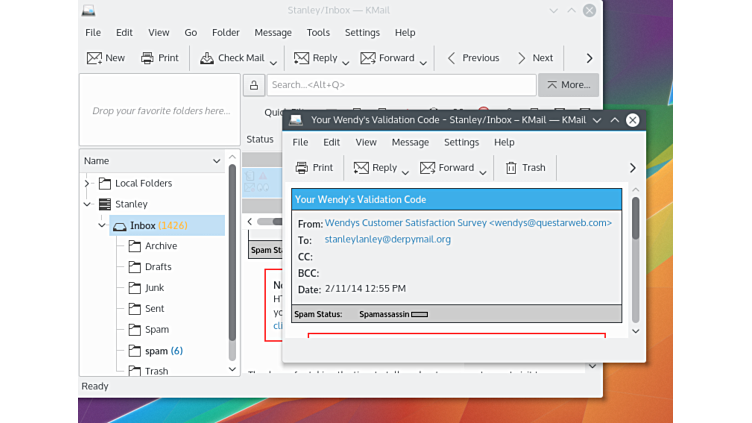This screenshot has height=423, width=752.
Task: Click the New message toolbar icon
Action: tap(105, 58)
